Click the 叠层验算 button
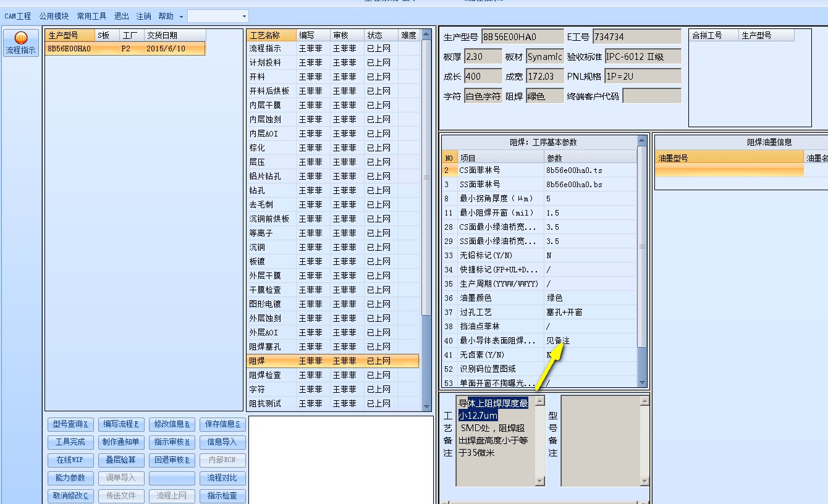The width and height of the screenshot is (828, 504). point(121,460)
